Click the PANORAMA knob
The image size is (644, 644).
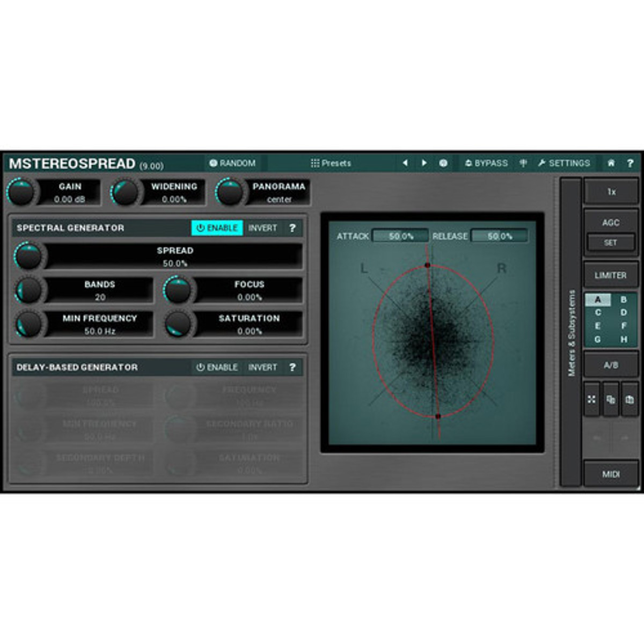230,193
